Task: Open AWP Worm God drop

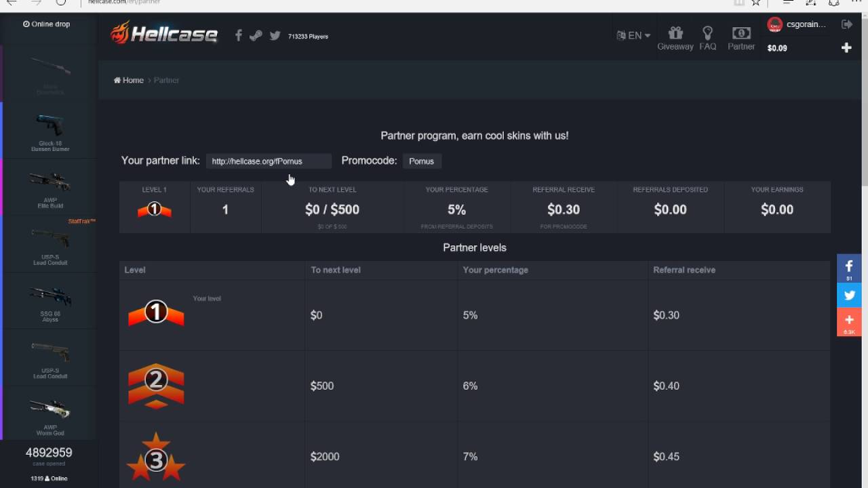Action: [x=50, y=415]
